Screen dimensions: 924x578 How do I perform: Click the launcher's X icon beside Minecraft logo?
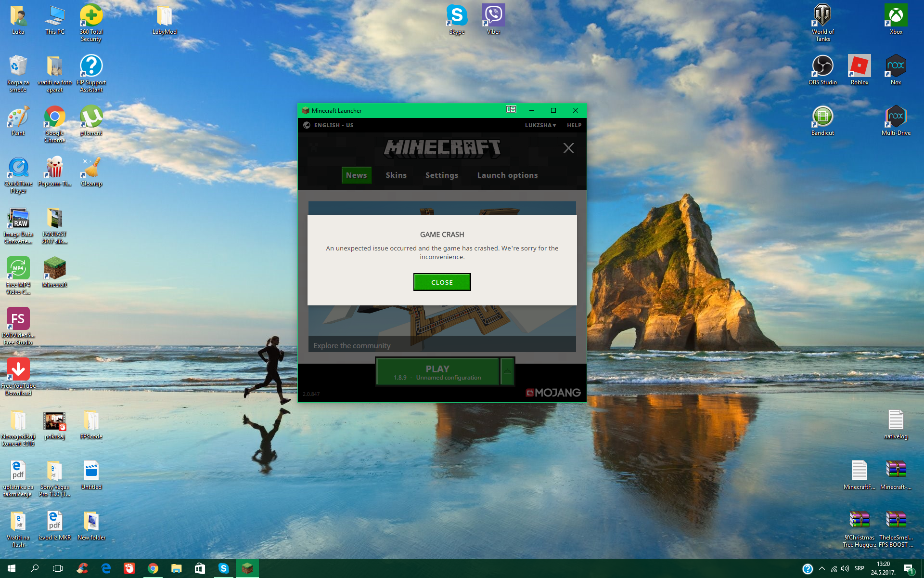[x=568, y=148]
